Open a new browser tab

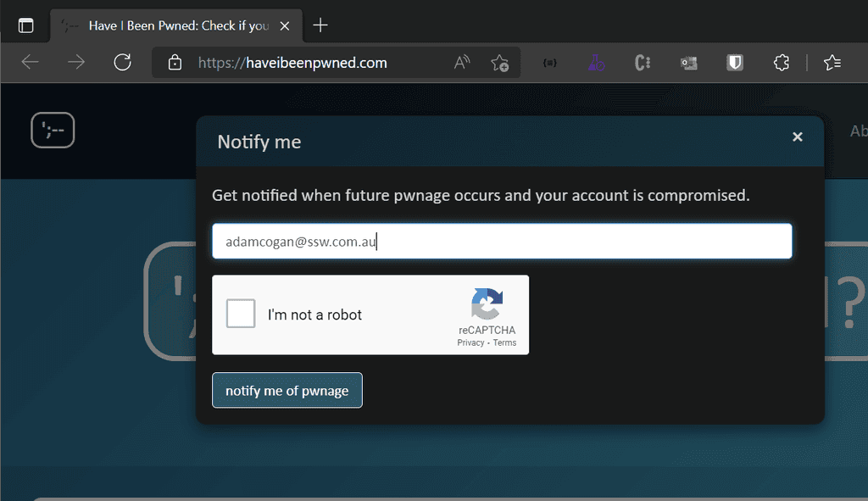320,25
